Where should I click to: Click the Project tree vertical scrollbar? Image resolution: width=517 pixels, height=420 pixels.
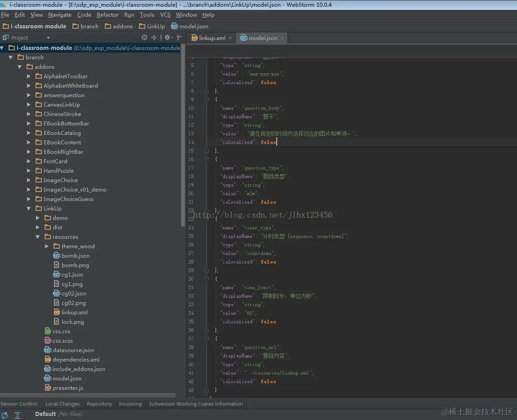(x=183, y=135)
